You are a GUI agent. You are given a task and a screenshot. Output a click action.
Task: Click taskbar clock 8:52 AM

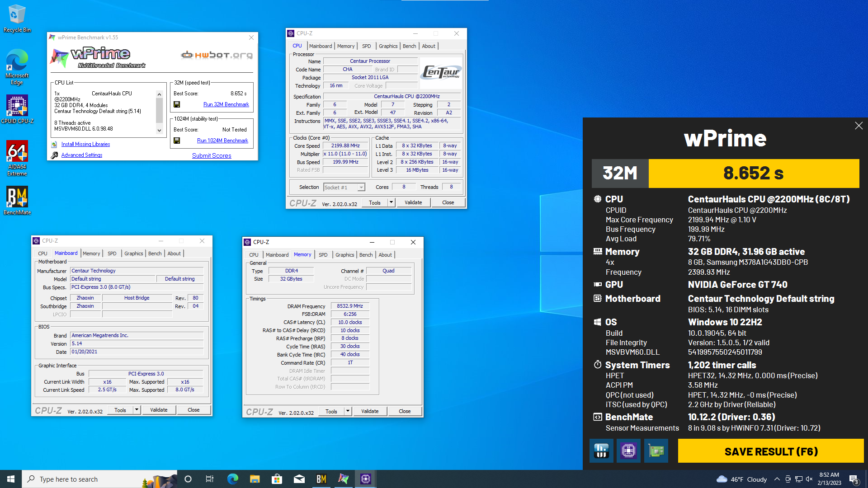click(829, 479)
